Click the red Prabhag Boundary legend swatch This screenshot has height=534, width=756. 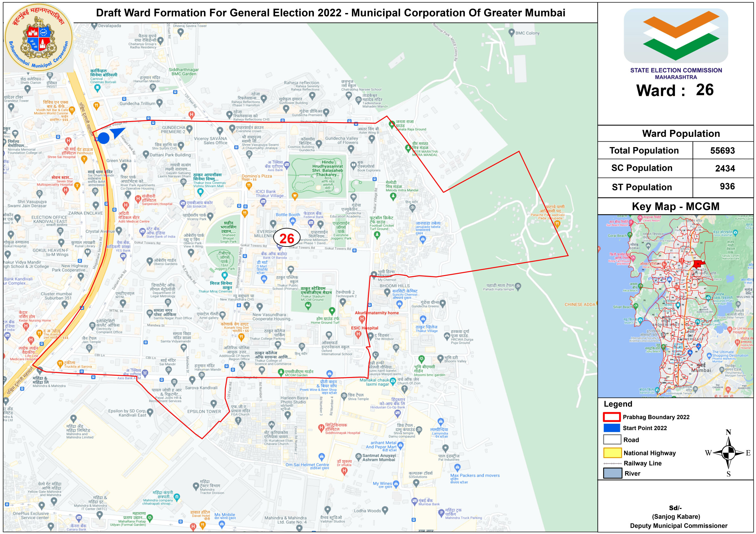pos(612,417)
